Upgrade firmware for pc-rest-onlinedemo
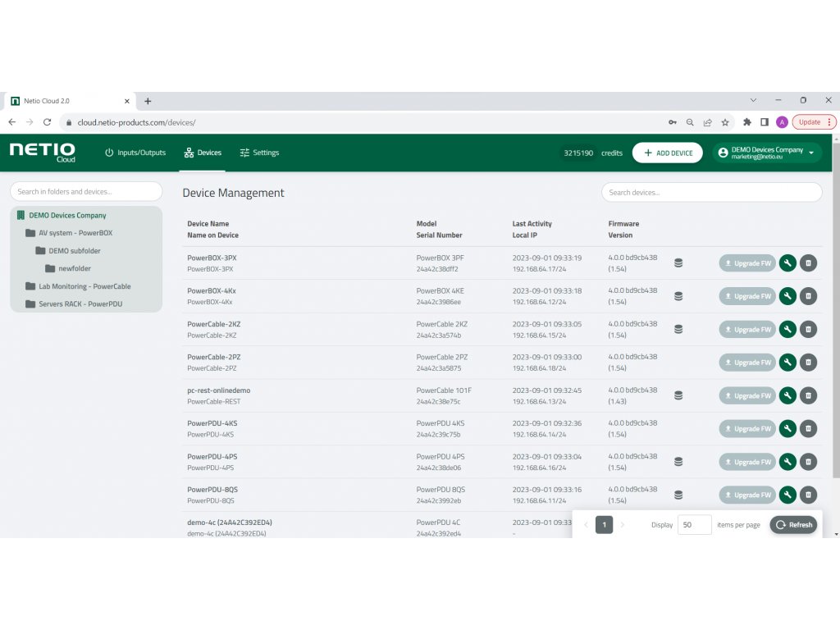Screen dimensions: 840x630 747,396
